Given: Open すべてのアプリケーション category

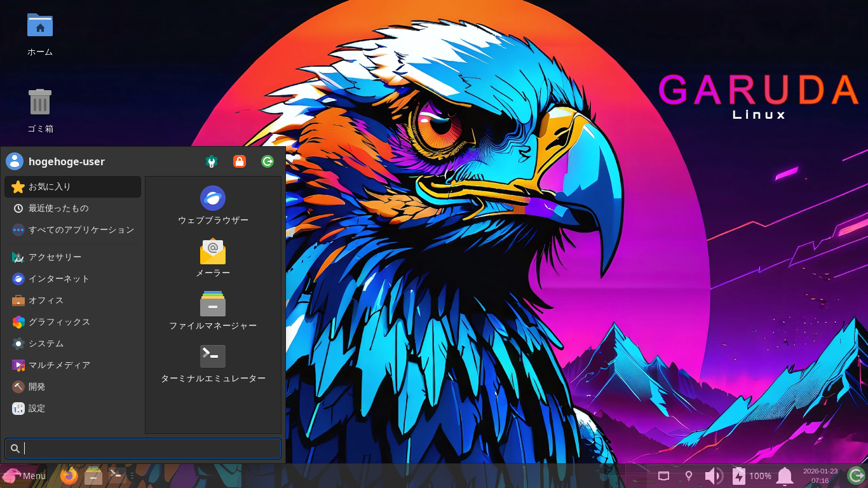Looking at the screenshot, I should click(x=72, y=230).
